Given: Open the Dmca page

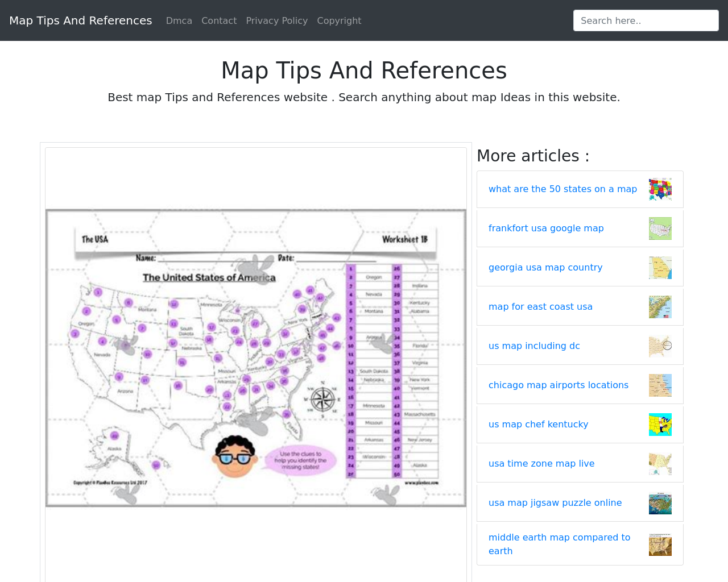Looking at the screenshot, I should pyautogui.click(x=179, y=20).
